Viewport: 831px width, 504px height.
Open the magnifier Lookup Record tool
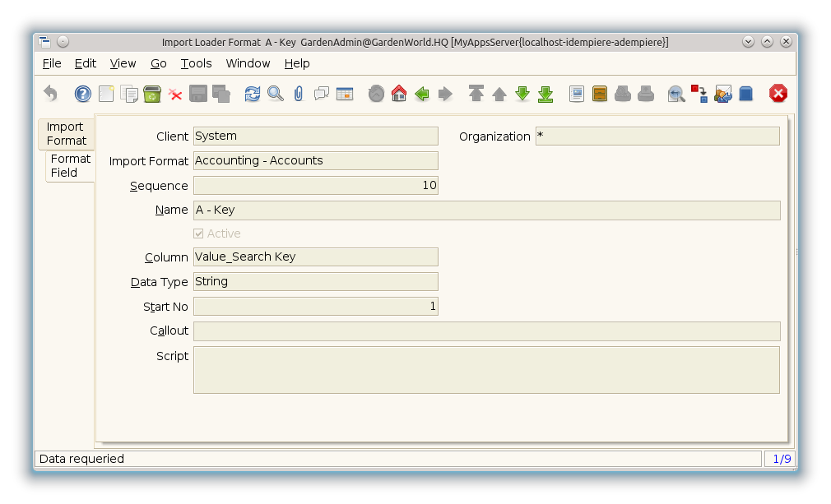click(x=276, y=95)
